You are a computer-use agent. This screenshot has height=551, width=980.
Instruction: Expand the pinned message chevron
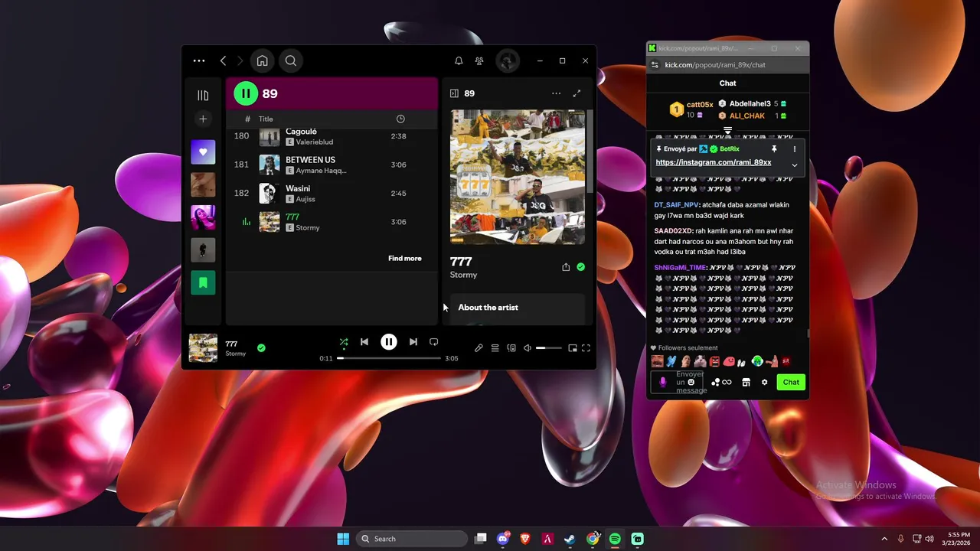point(794,165)
